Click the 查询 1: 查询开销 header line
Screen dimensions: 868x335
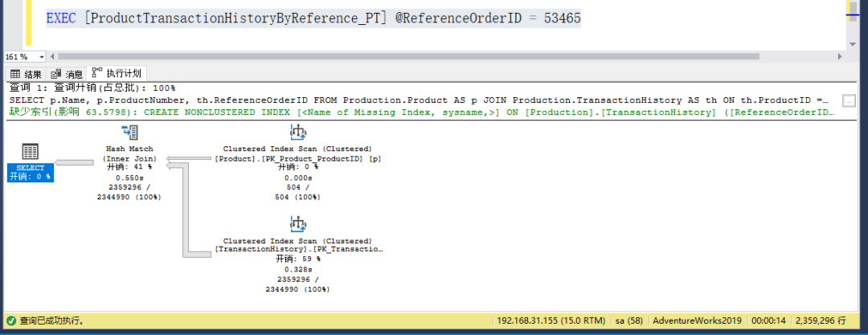point(92,88)
